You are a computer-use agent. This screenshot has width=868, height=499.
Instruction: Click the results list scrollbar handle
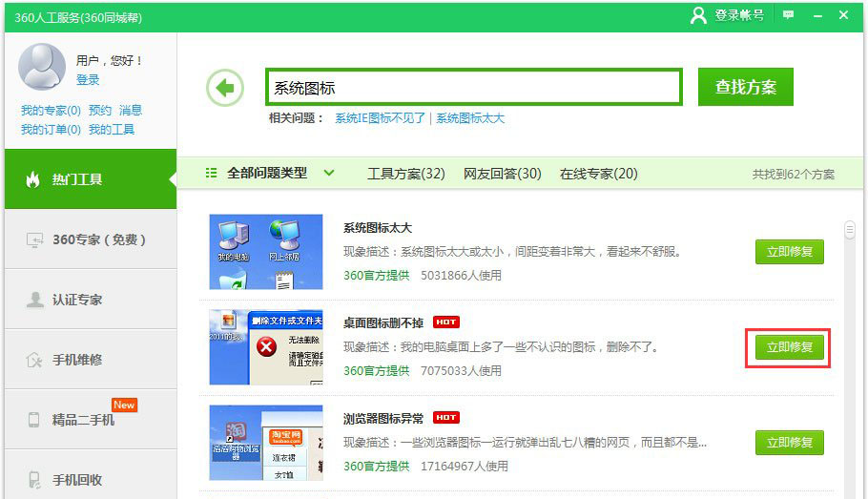coord(849,229)
